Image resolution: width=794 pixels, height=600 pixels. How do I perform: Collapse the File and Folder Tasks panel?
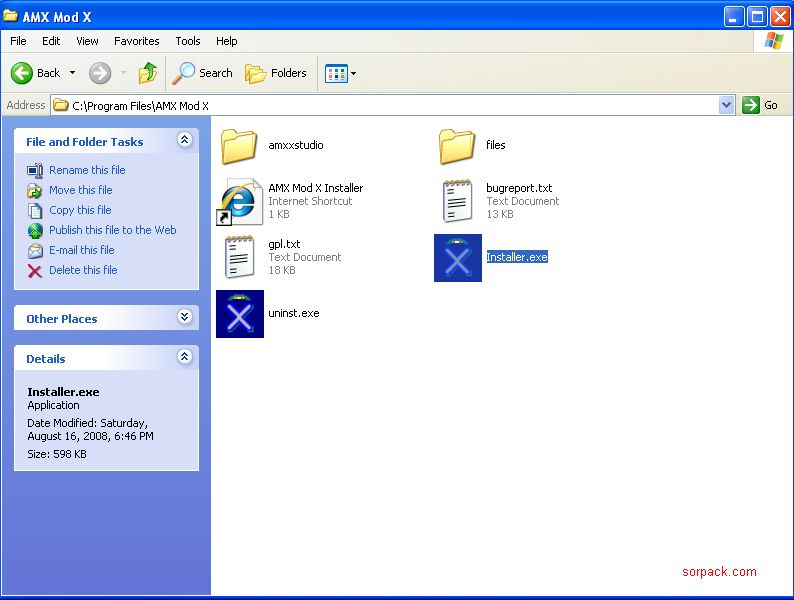click(184, 141)
